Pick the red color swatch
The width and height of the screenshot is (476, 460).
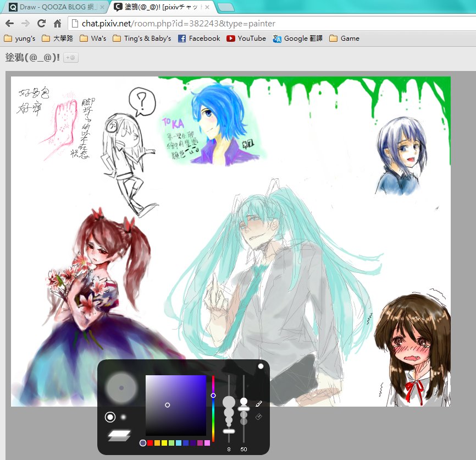[x=150, y=443]
